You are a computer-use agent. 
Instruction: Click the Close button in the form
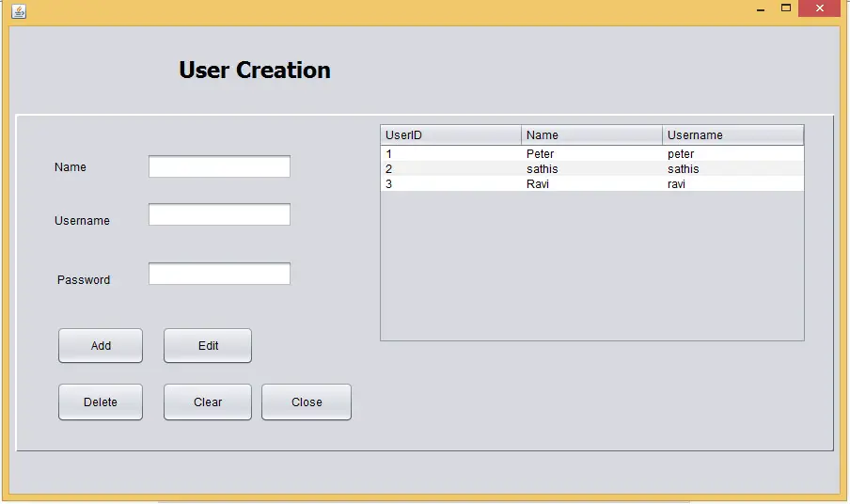point(307,402)
